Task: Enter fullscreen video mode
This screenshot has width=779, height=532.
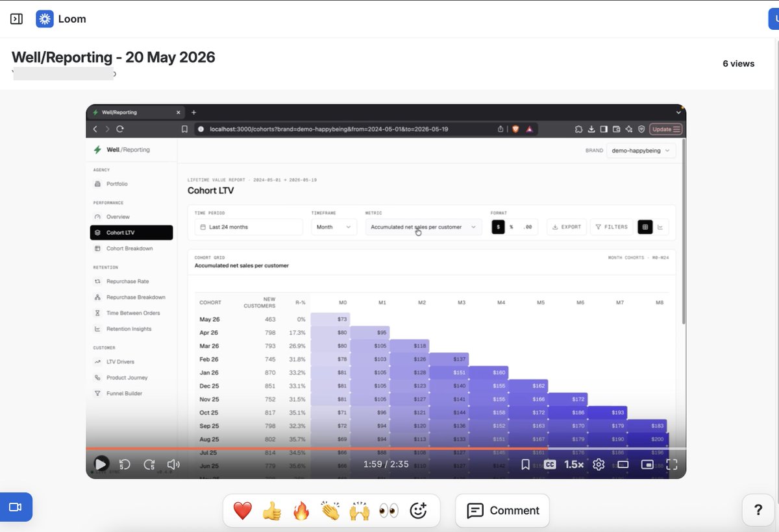Action: pyautogui.click(x=672, y=465)
